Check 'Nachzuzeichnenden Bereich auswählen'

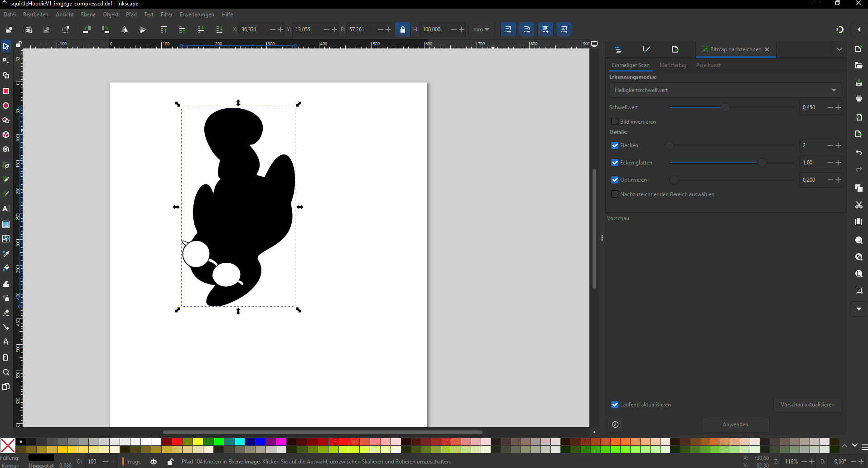(x=615, y=194)
